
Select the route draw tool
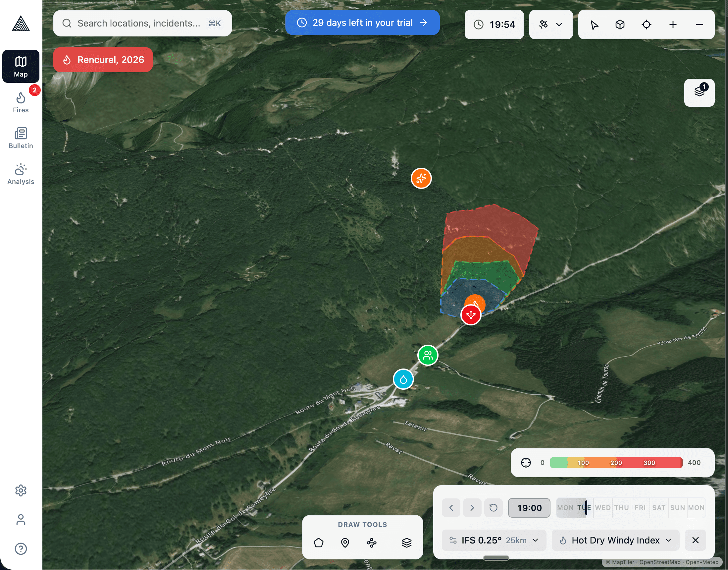pos(371,542)
